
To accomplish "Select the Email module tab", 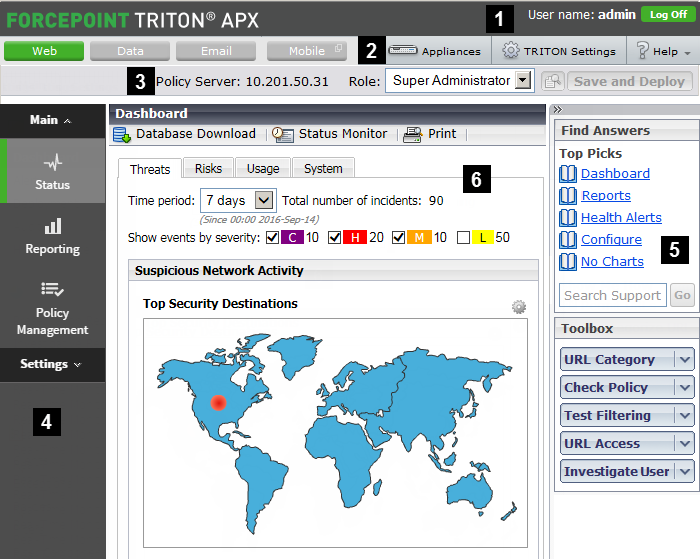I will click(x=216, y=51).
